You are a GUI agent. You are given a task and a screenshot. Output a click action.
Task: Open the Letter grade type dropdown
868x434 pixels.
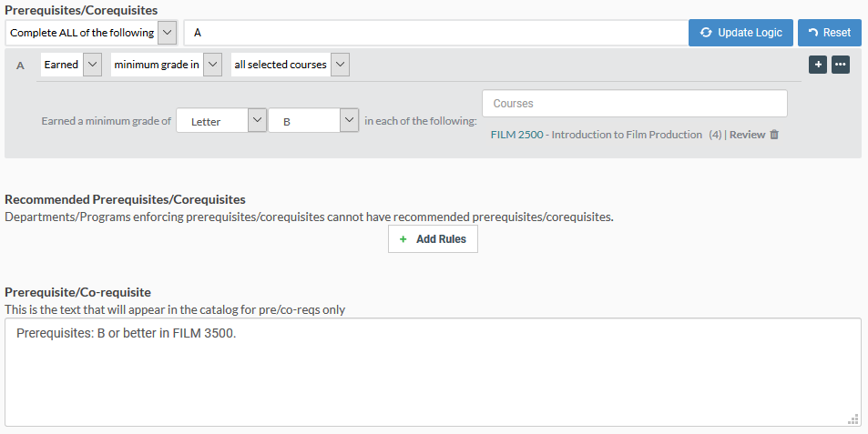pyautogui.click(x=221, y=120)
